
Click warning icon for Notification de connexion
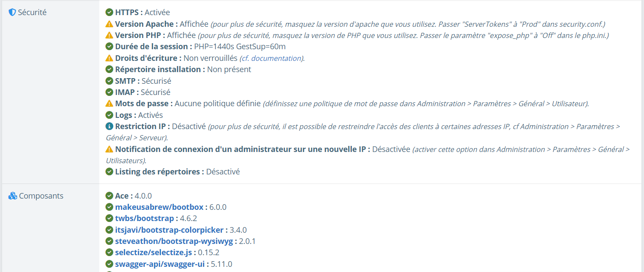[x=110, y=149]
